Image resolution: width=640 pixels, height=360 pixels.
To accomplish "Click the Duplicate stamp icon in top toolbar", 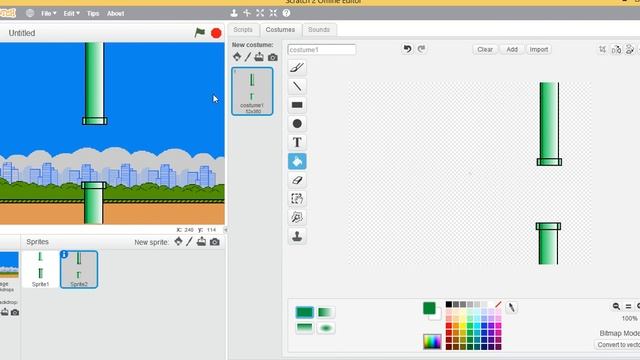I will coord(234,13).
